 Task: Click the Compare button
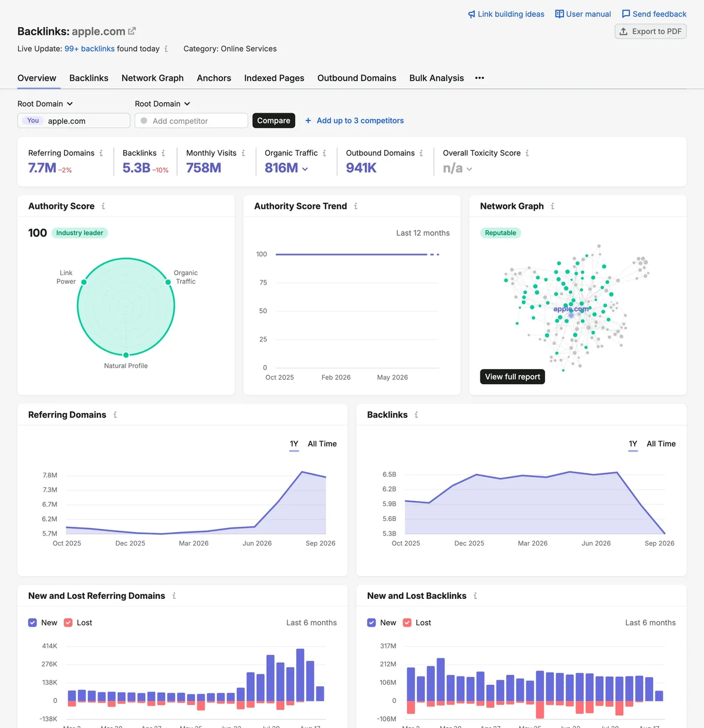click(x=273, y=120)
